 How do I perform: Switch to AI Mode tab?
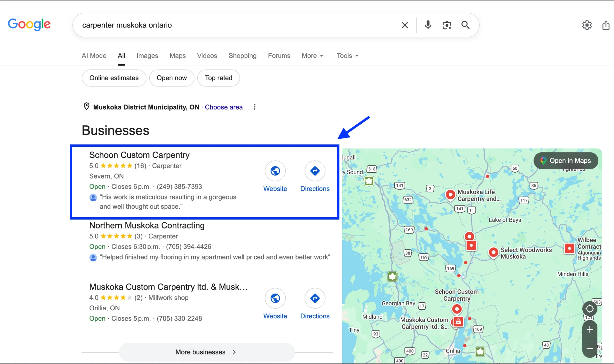click(94, 56)
